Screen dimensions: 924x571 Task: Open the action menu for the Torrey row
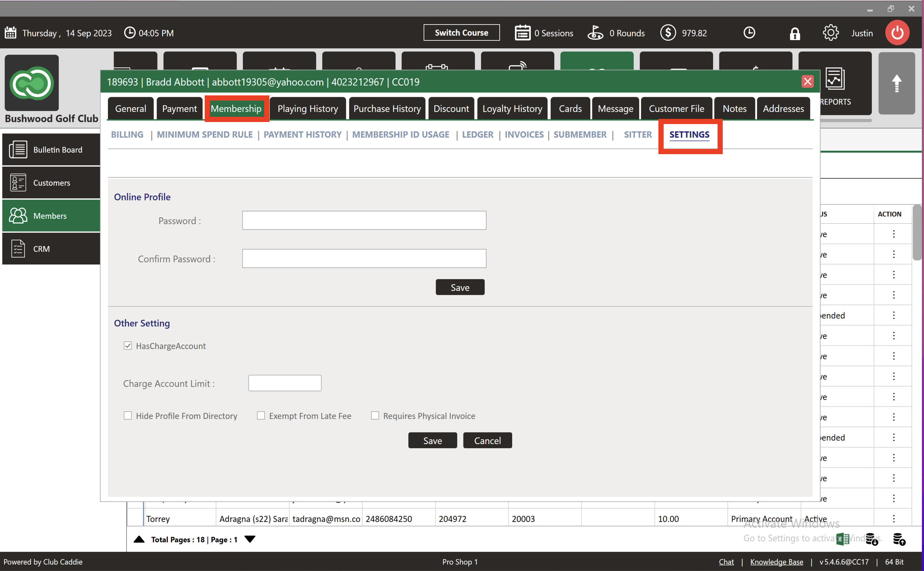[894, 518]
